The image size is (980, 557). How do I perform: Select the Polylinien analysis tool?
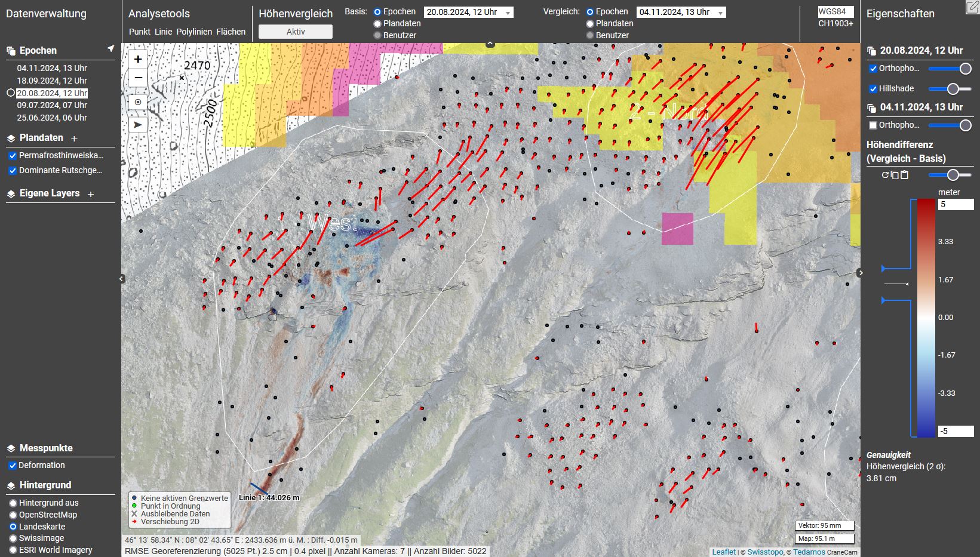194,32
